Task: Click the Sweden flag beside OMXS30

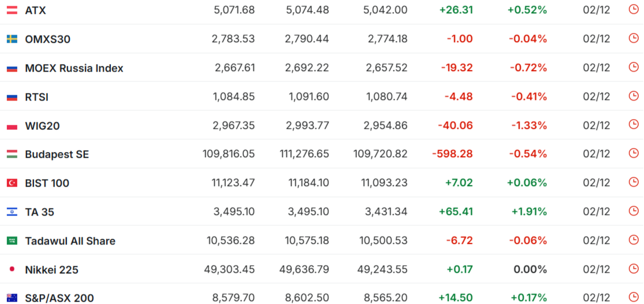Action: pyautogui.click(x=12, y=39)
